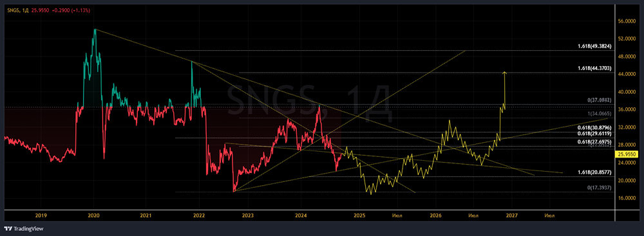Click the 2020 label on the time axis

click(x=94, y=215)
